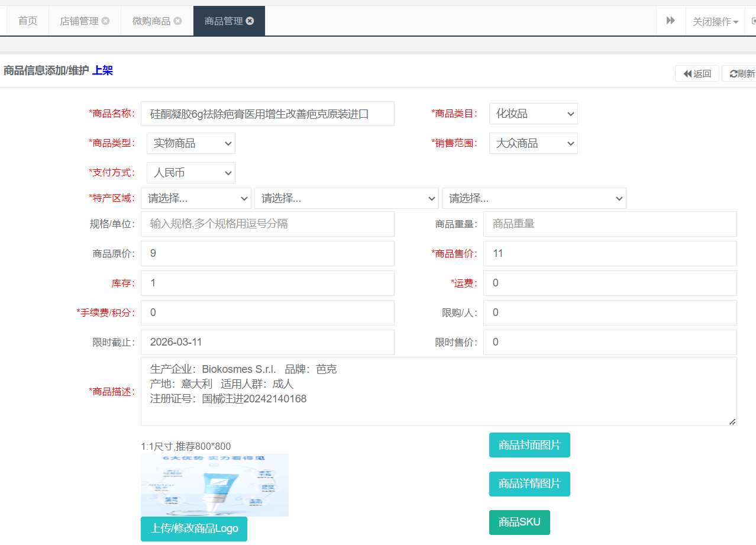Click 上传/修改商品Logo upload button
The image size is (756, 545).
(x=193, y=528)
